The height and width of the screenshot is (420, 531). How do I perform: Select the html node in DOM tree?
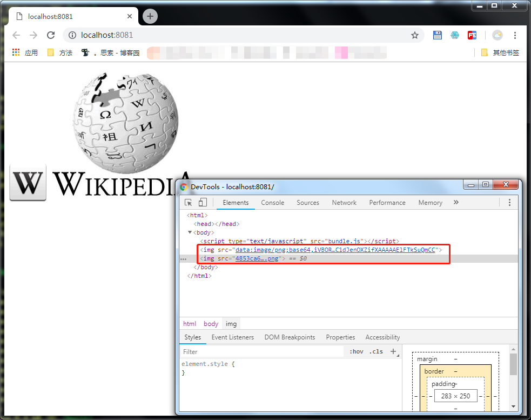(197, 215)
